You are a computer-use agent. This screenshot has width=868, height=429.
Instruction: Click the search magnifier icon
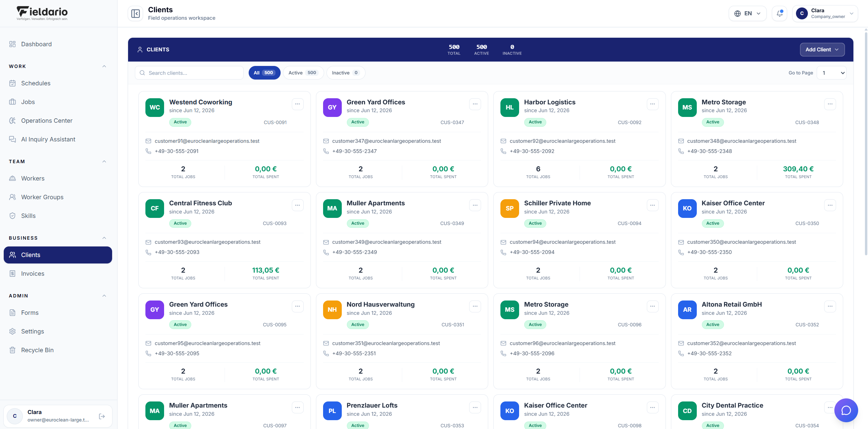coord(142,73)
